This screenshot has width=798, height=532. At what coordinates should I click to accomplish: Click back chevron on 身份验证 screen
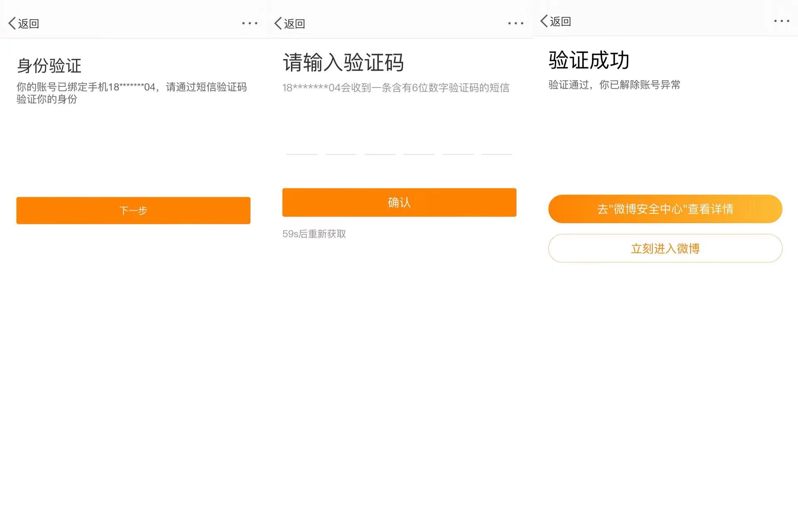[x=12, y=23]
